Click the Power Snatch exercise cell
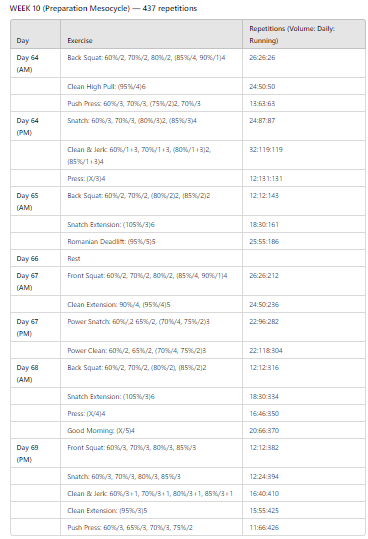This screenshot has width=368, height=539. tap(152, 327)
